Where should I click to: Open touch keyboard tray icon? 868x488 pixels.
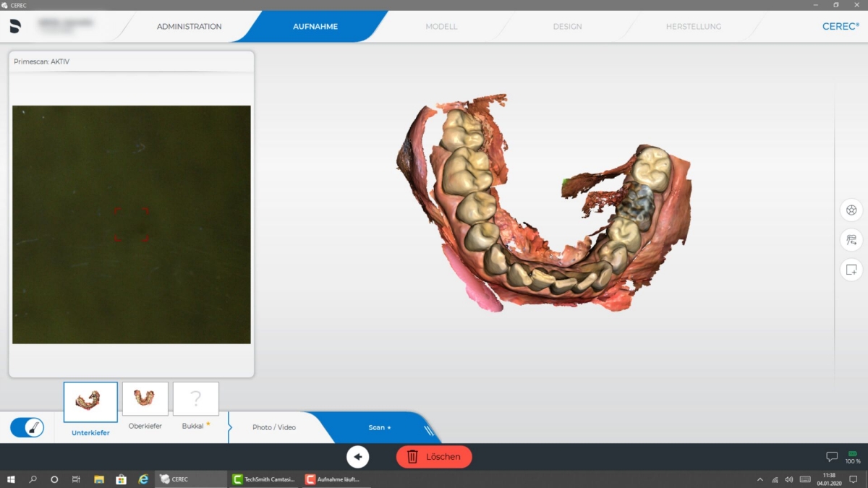tap(805, 479)
